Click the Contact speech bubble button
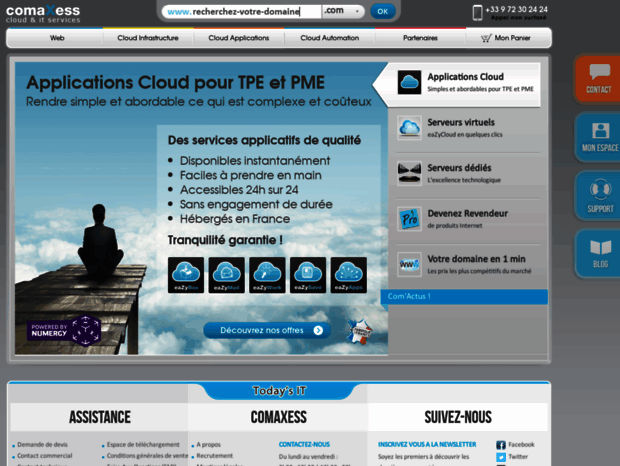 tap(598, 78)
